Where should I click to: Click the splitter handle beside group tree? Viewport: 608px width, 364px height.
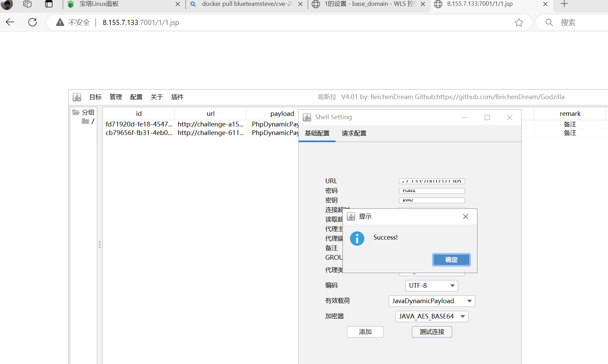point(100,244)
